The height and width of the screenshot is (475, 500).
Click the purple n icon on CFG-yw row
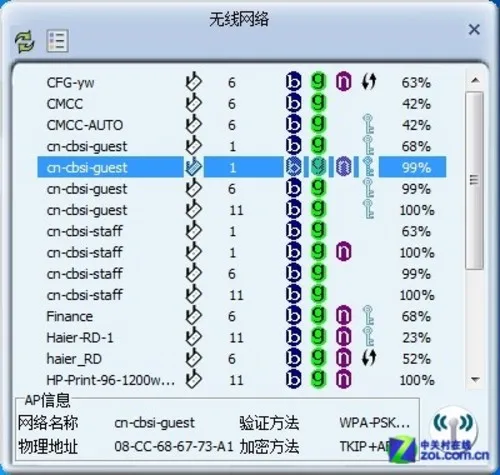[343, 81]
